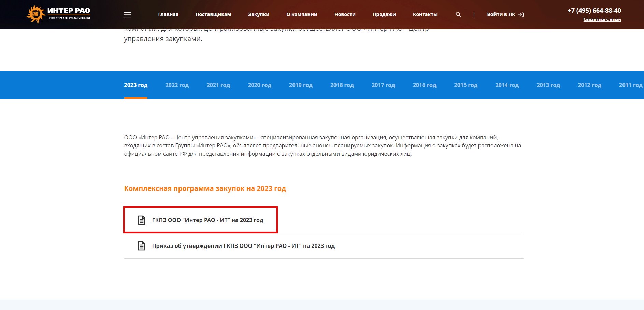
Task: Open the search magnifier icon
Action: tap(458, 14)
